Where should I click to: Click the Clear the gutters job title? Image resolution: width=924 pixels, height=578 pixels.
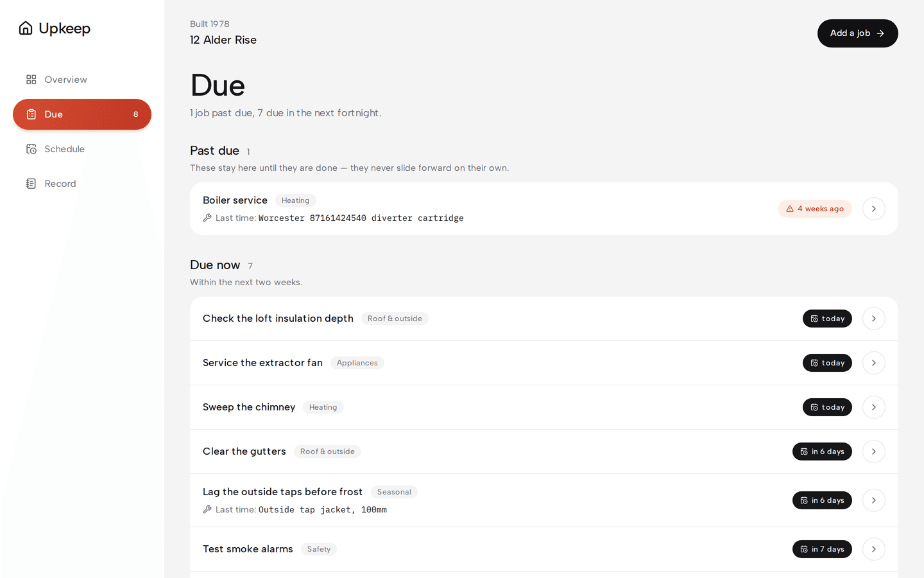(x=244, y=451)
